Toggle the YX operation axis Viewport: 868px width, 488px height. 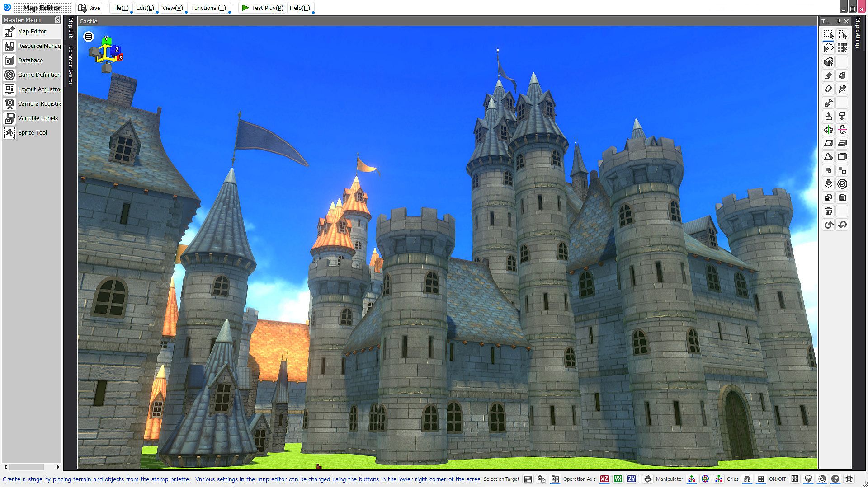[x=618, y=479]
